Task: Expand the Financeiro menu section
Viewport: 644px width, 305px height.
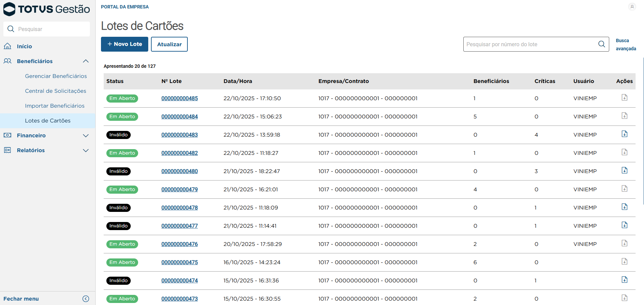Action: [x=86, y=135]
